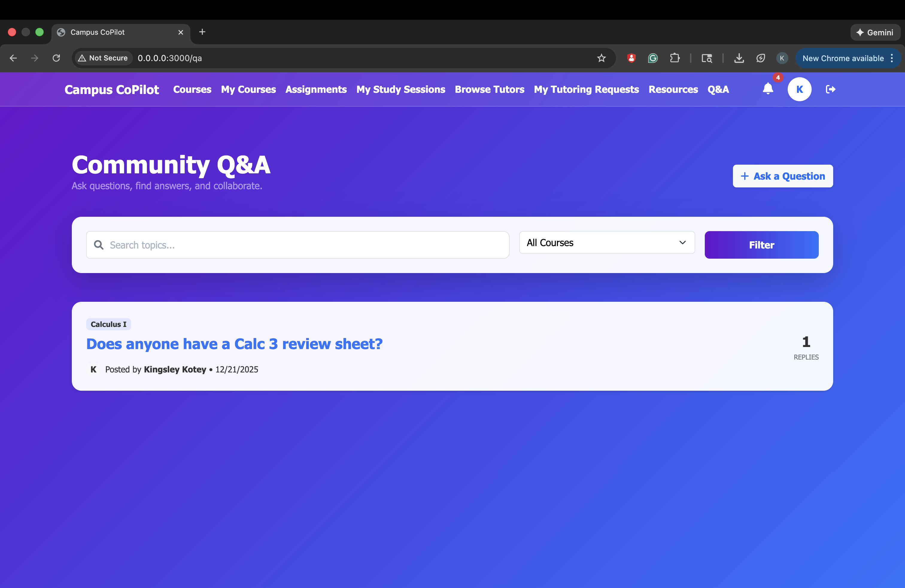The image size is (905, 588).
Task: Apply search with Filter button
Action: [761, 245]
